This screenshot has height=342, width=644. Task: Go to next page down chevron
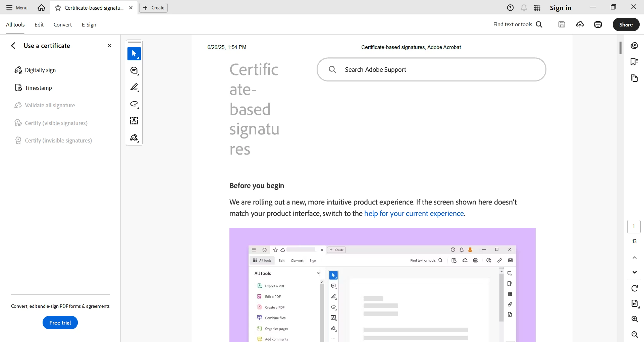(634, 272)
